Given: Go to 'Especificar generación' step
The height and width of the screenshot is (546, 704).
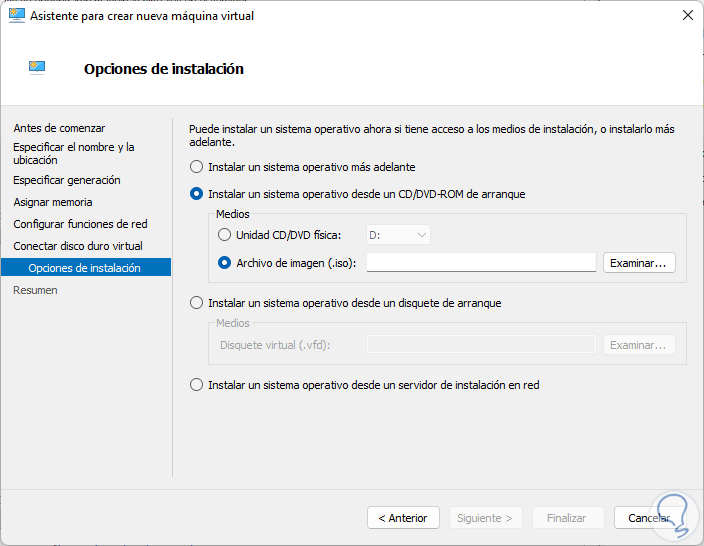Looking at the screenshot, I should (x=67, y=180).
